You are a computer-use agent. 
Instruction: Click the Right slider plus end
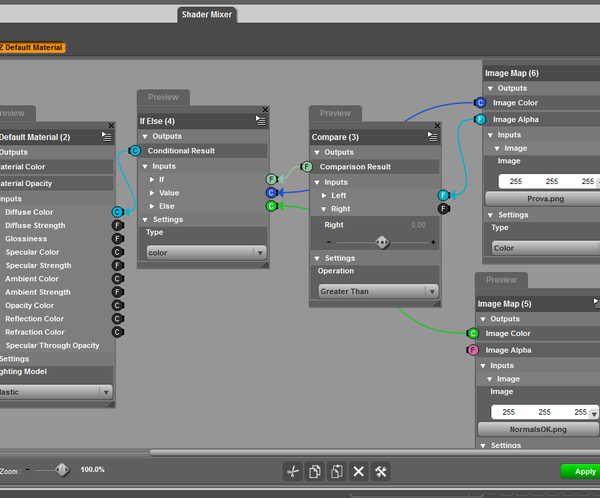point(433,242)
